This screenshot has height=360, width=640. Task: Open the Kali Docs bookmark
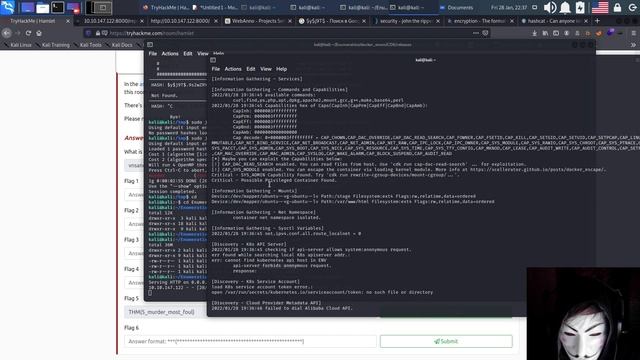coord(119,45)
